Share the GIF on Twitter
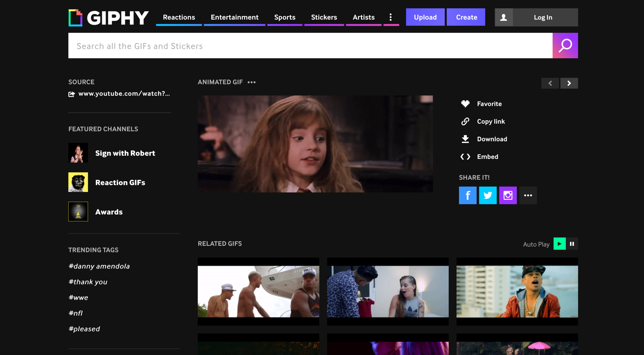The image size is (644, 355). [x=487, y=195]
